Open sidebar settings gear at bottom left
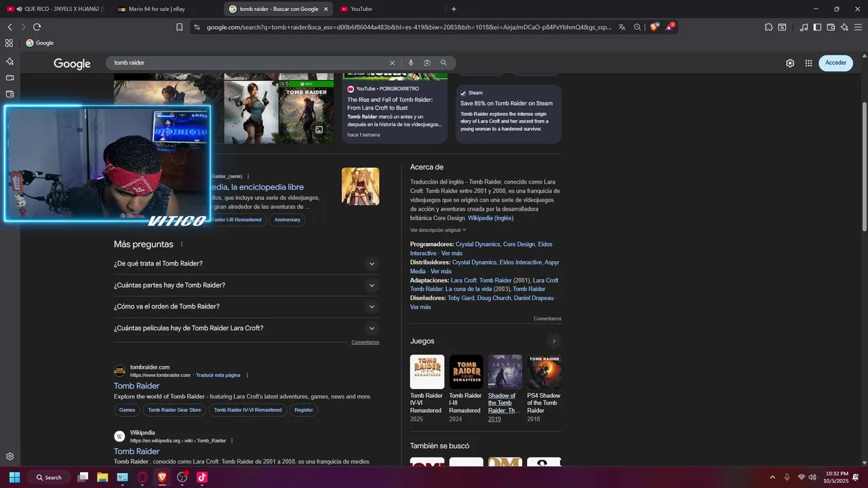Viewport: 868px width, 488px height. coord(9,457)
